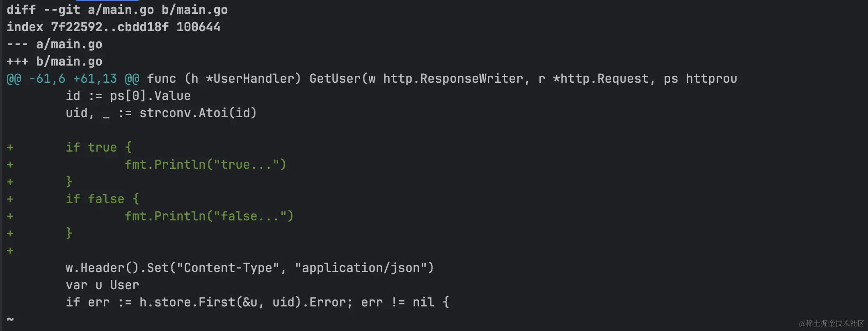Click the plus marker on the blank added line
This screenshot has height=331, width=868.
pyautogui.click(x=10, y=251)
